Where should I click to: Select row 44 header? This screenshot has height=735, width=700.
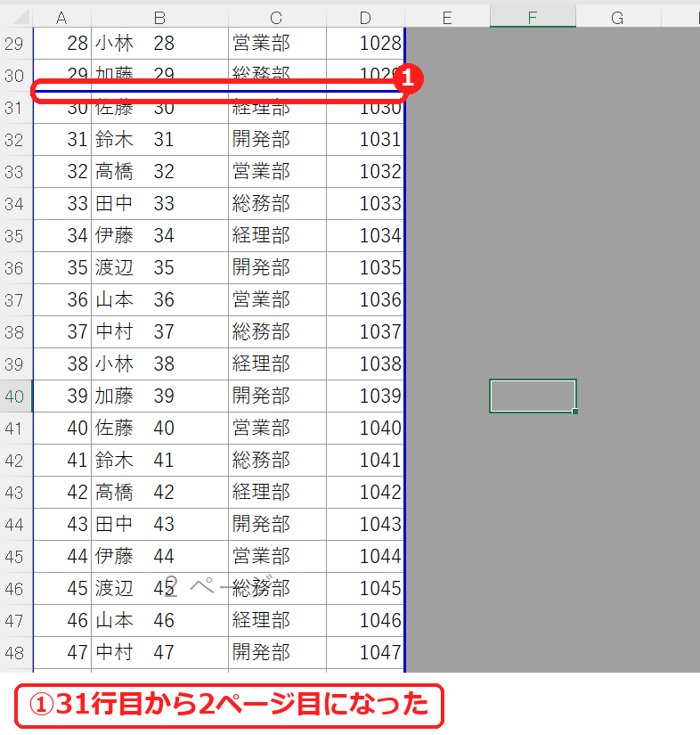pos(16,524)
